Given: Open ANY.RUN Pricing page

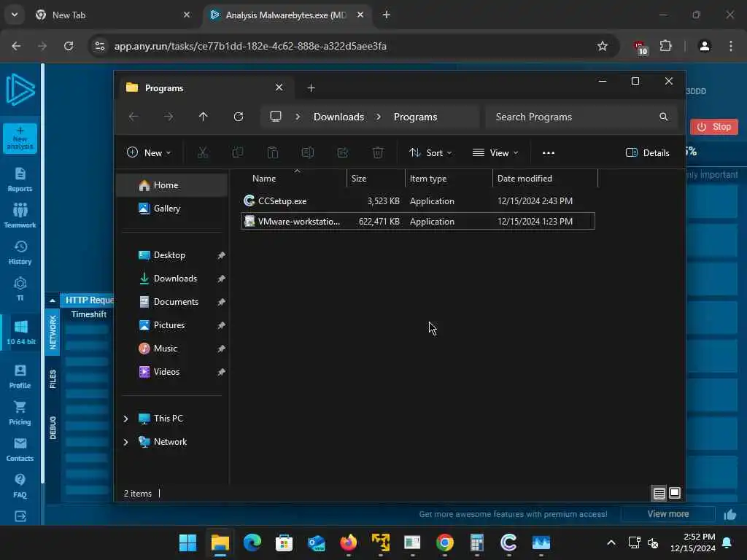Looking at the screenshot, I should [x=20, y=413].
